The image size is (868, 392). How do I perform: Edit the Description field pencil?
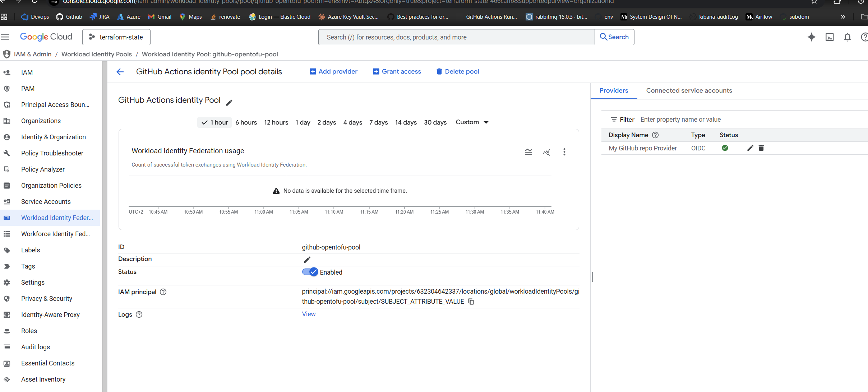click(307, 260)
